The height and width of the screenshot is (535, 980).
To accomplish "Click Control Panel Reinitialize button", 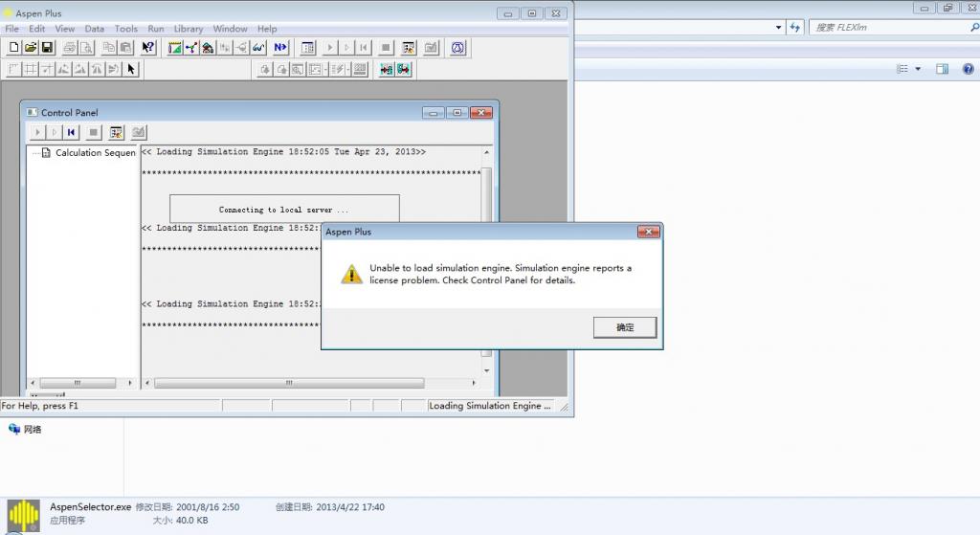I will [x=71, y=132].
